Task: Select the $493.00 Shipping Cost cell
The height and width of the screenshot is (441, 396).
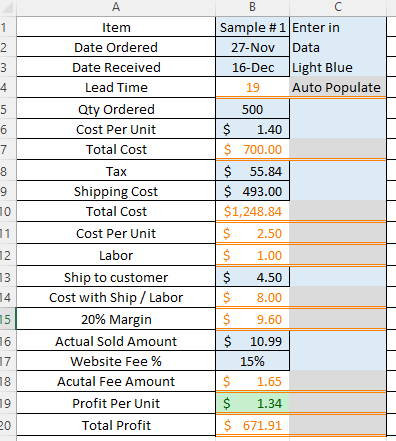Action: coord(252,191)
